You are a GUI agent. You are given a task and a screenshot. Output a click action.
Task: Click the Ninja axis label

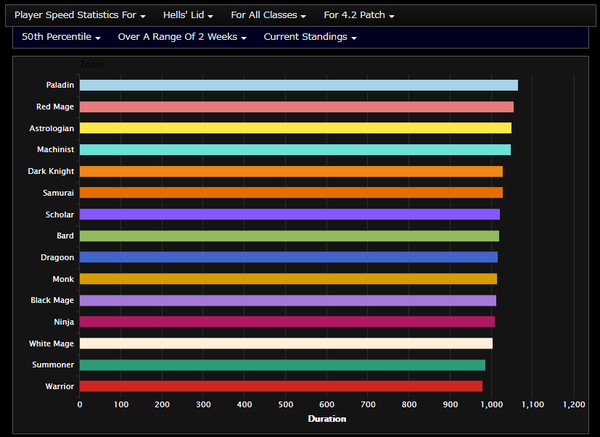[x=64, y=322]
